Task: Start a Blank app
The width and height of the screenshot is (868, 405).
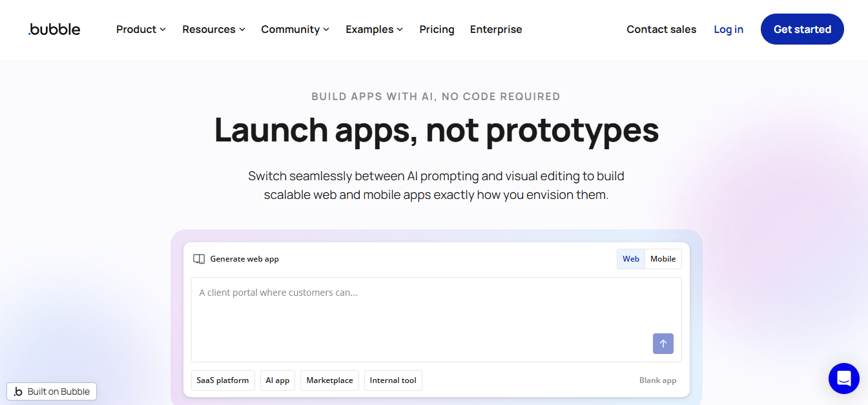Action: (x=658, y=380)
